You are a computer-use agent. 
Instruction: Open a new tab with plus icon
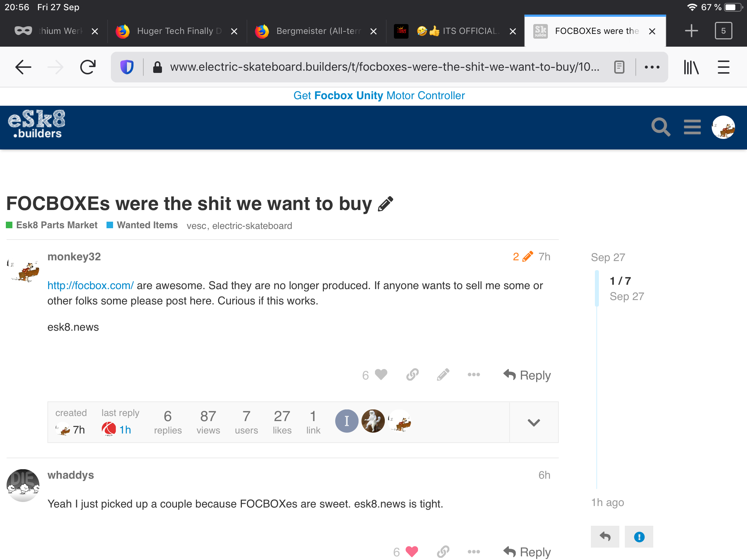pos(691,31)
